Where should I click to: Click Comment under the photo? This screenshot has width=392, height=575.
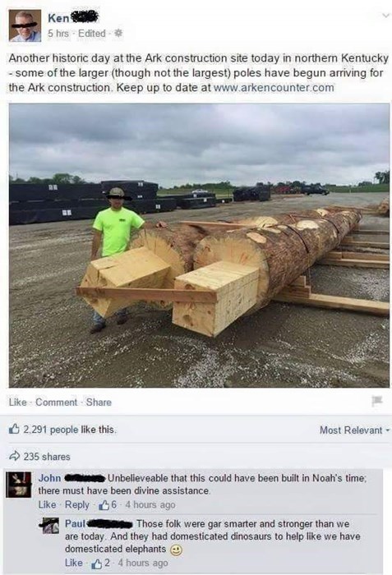[56, 402]
